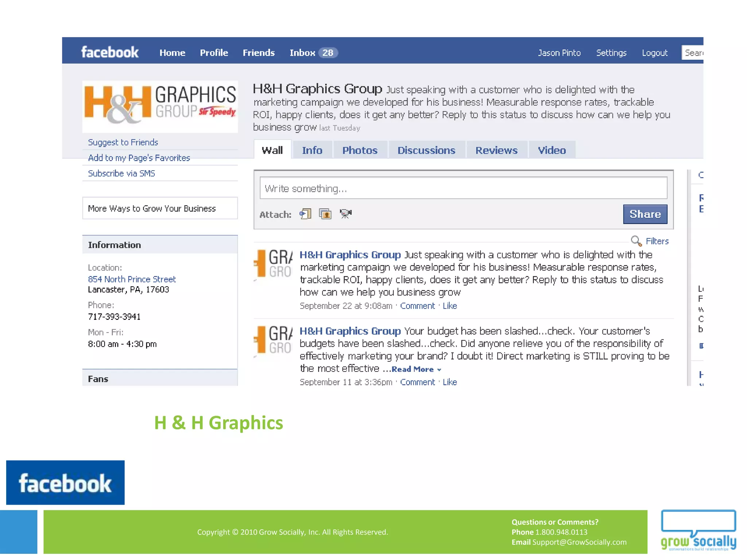Open the H&H Graphics Group profile logo
Image resolution: width=747 pixels, height=560 pixels.
coord(160,106)
